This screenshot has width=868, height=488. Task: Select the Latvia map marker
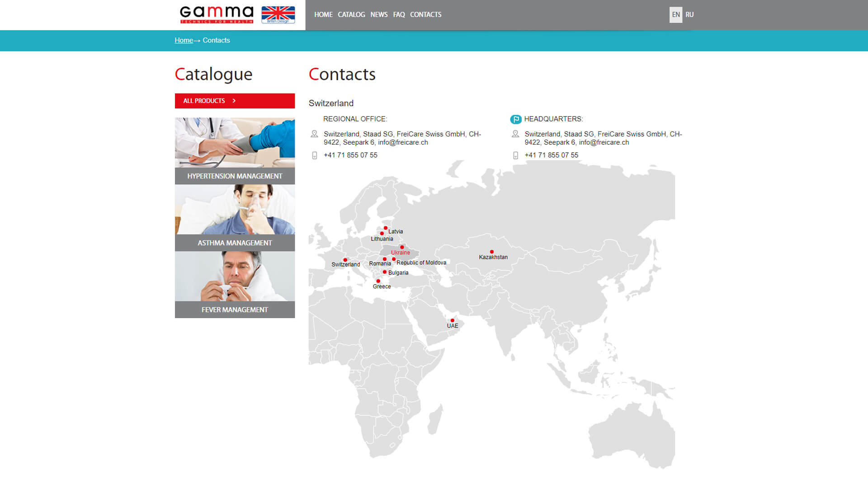[x=386, y=228]
